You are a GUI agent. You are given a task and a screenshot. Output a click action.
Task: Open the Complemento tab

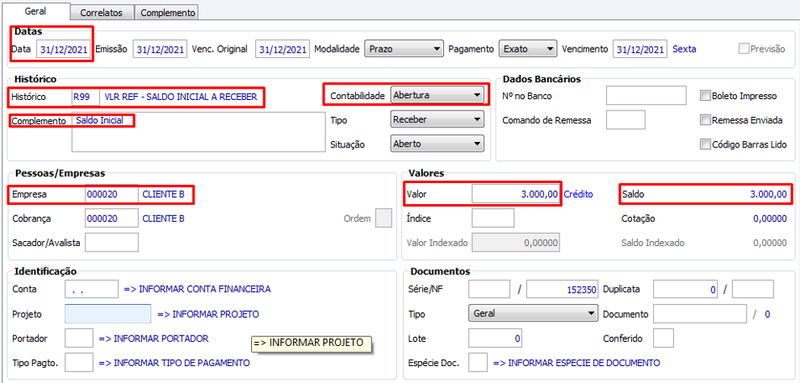coord(167,12)
